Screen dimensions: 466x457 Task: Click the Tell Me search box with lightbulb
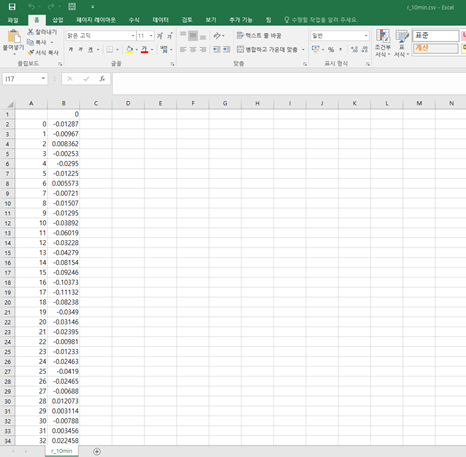pyautogui.click(x=321, y=20)
